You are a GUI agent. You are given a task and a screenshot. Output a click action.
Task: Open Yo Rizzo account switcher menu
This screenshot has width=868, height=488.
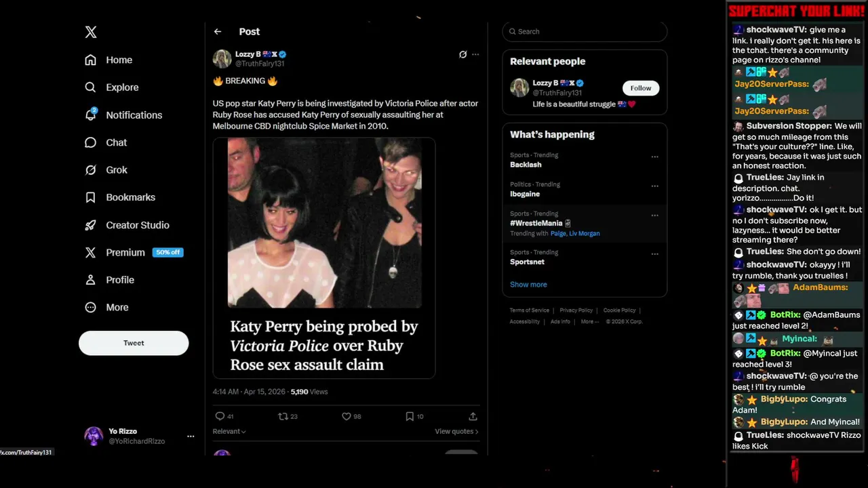click(191, 436)
